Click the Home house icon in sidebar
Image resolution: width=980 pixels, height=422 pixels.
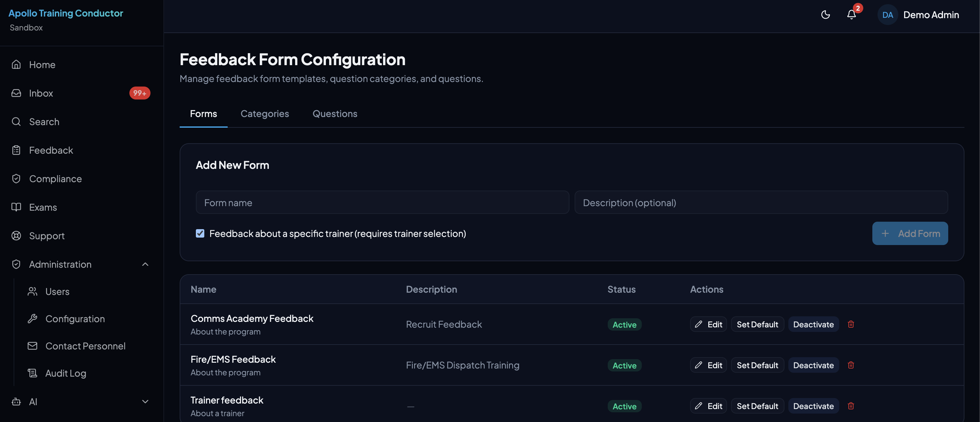(x=16, y=64)
